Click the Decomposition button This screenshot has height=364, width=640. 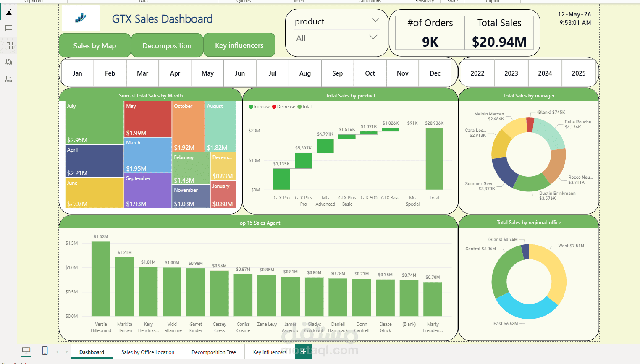[167, 45]
